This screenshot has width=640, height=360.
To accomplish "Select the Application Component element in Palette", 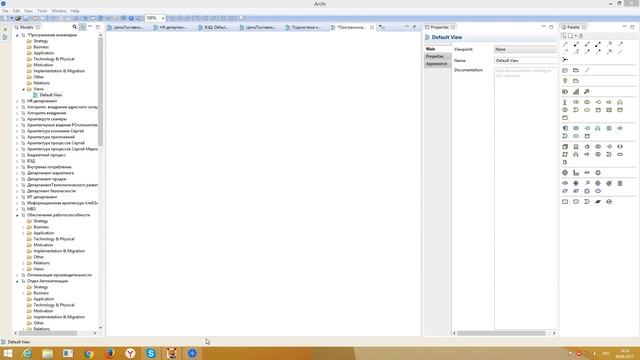I will coord(565,128).
